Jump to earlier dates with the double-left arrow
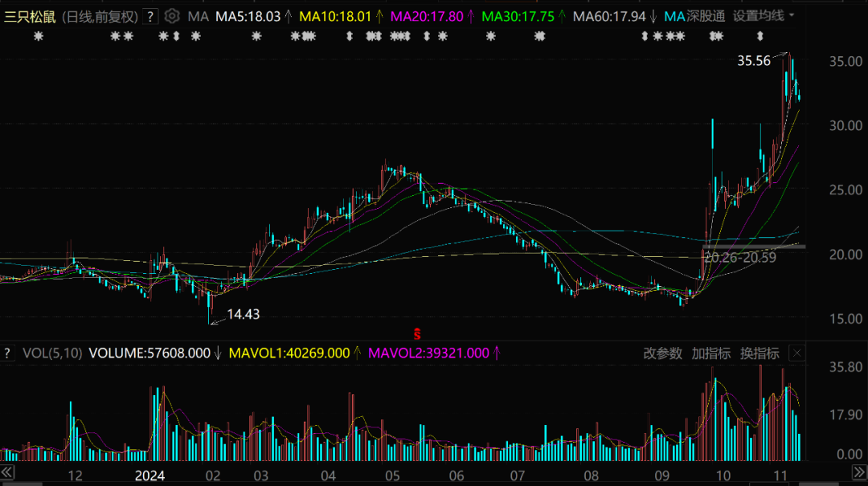Image resolution: width=868 pixels, height=486 pixels. pyautogui.click(x=7, y=472)
